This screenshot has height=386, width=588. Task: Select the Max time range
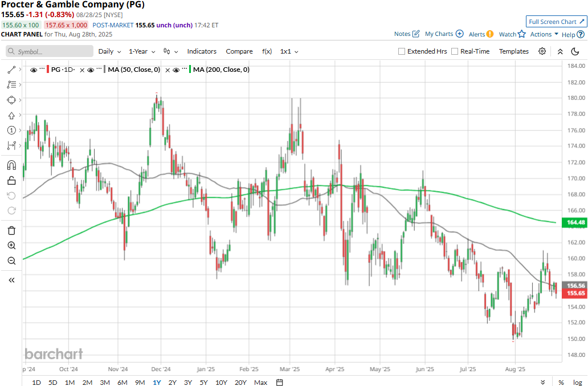tap(260, 382)
